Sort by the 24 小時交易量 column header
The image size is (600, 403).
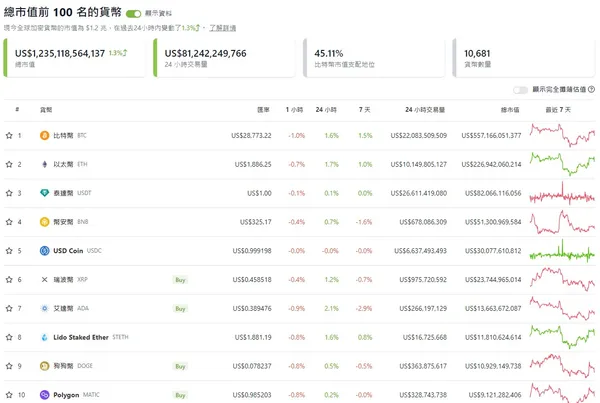(x=425, y=110)
